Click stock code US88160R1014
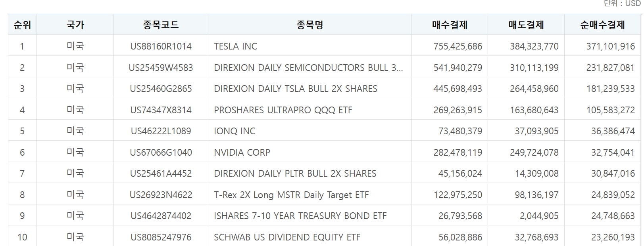This screenshot has width=644, height=246. [161, 46]
